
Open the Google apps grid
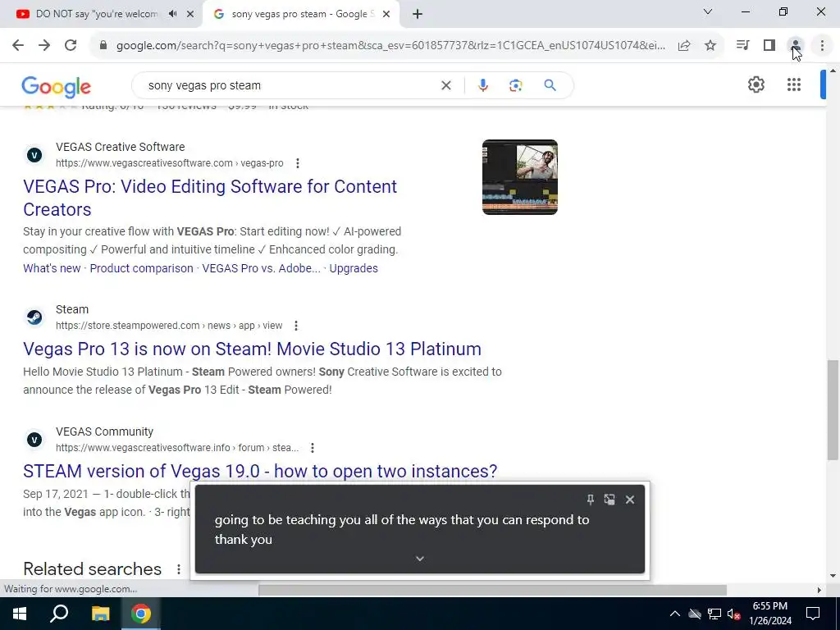coord(794,84)
